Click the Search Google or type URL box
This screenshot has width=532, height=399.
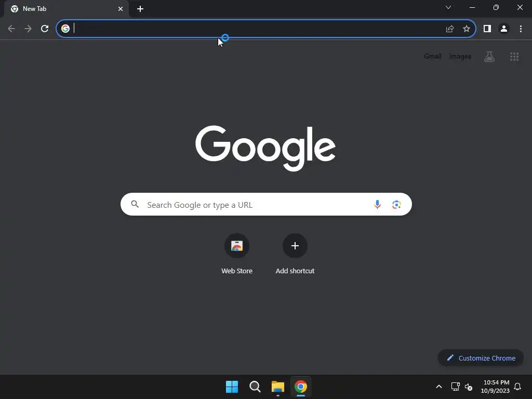click(x=266, y=204)
